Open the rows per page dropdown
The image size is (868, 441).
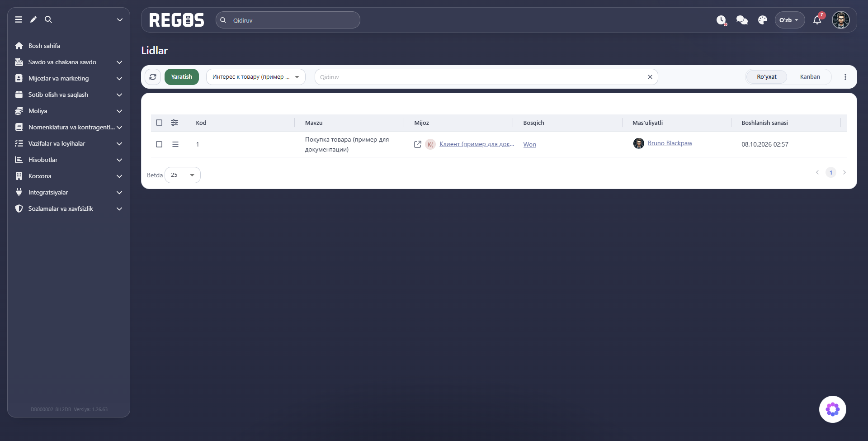tap(183, 175)
